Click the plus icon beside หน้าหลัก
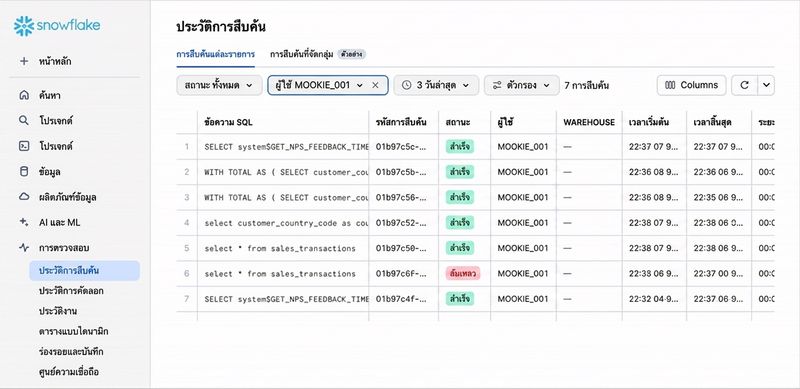800x389 pixels. click(24, 61)
